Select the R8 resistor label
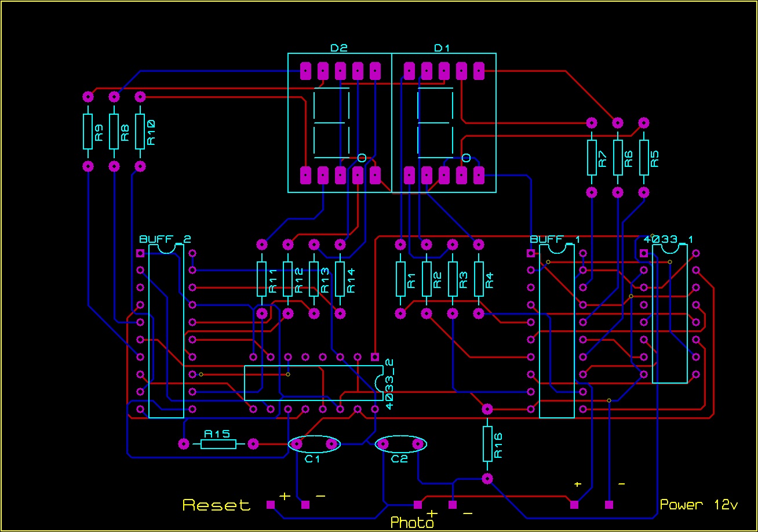The image size is (758, 532). click(125, 134)
